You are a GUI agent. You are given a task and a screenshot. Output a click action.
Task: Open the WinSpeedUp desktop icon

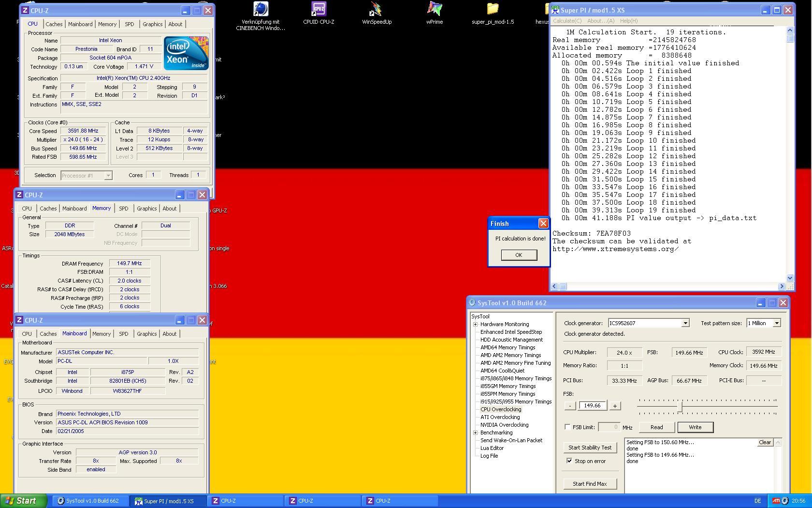click(x=377, y=9)
